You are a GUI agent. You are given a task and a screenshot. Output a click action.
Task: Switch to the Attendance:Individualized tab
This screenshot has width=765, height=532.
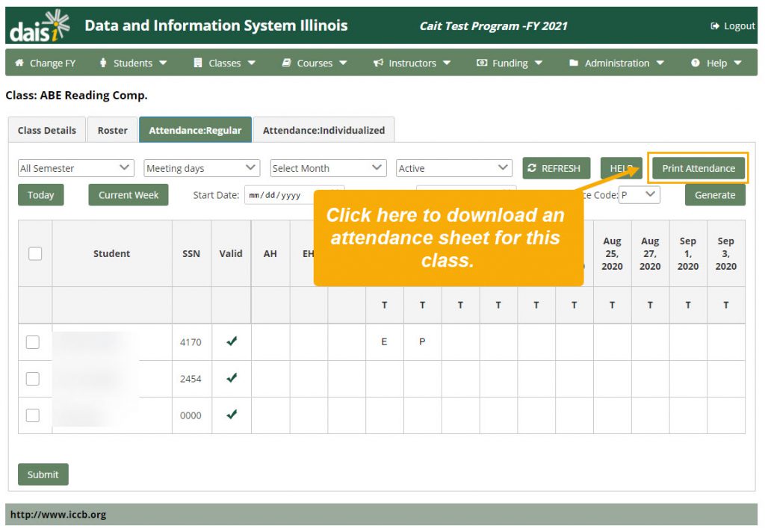click(x=324, y=129)
